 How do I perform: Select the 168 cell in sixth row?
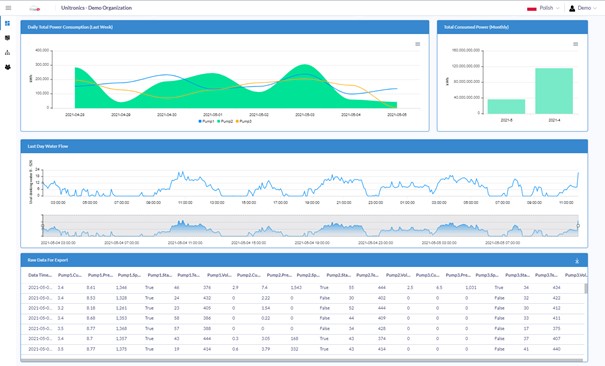click(295, 339)
